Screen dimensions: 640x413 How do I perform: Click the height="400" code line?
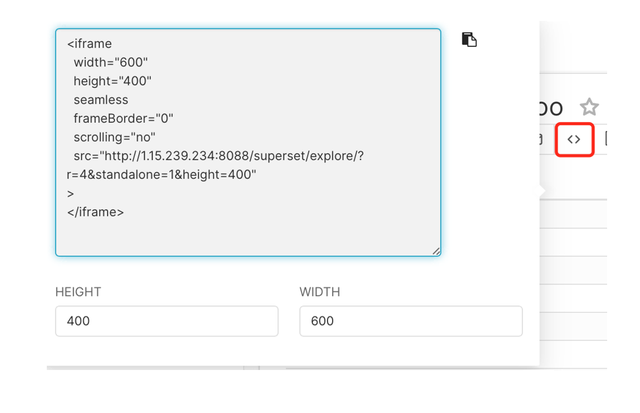(112, 81)
